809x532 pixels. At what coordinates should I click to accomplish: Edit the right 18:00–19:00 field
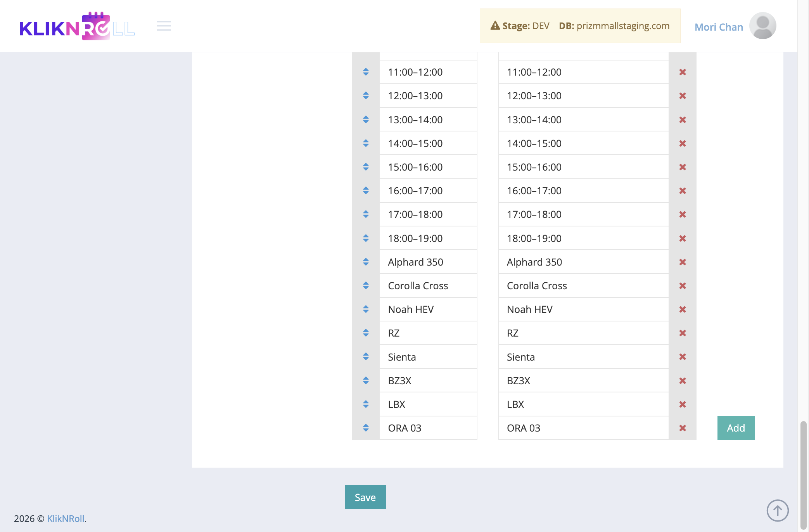583,238
